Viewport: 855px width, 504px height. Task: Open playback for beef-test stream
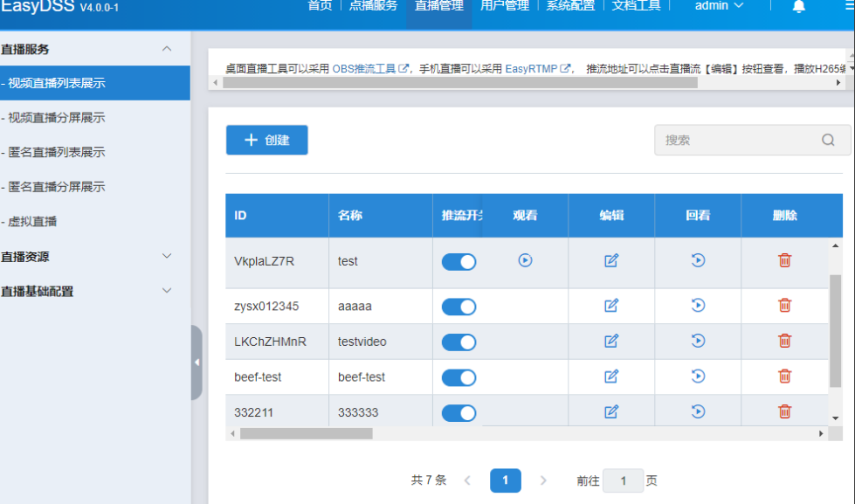[698, 377]
